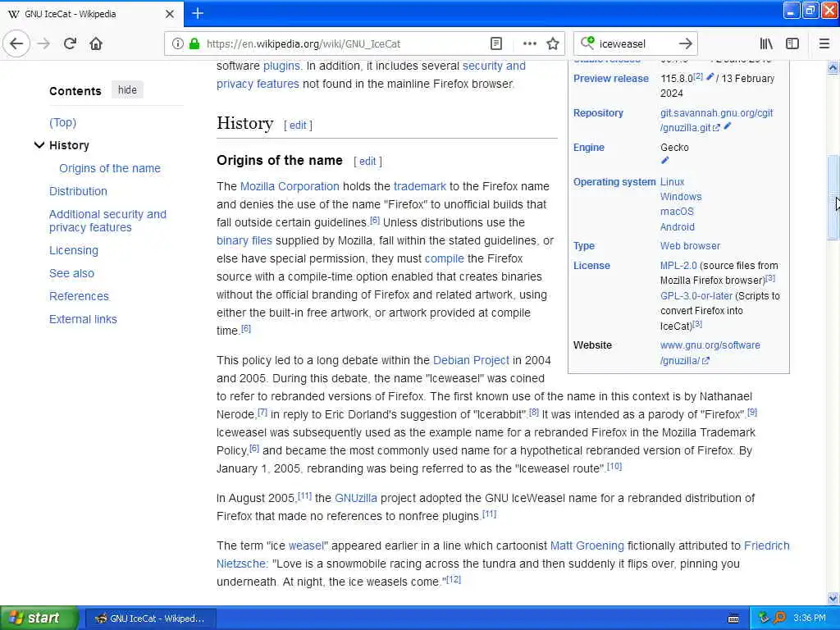840x630 pixels.
Task: Open the MPL-2.0 license link
Action: [x=678, y=266]
